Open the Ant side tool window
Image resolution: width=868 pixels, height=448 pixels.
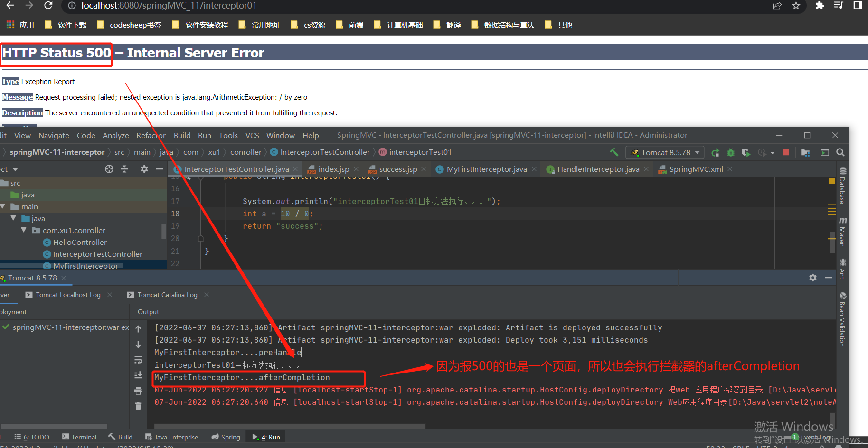point(843,269)
